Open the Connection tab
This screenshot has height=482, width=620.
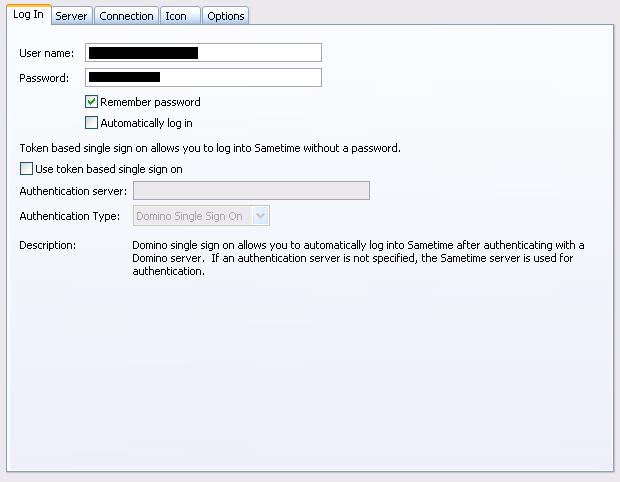point(126,16)
